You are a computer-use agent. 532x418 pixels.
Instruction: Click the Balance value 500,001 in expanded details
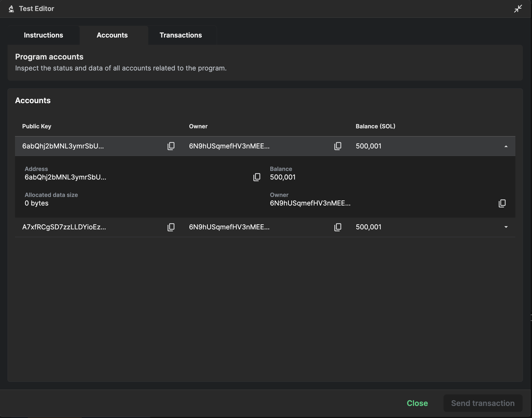[282, 177]
